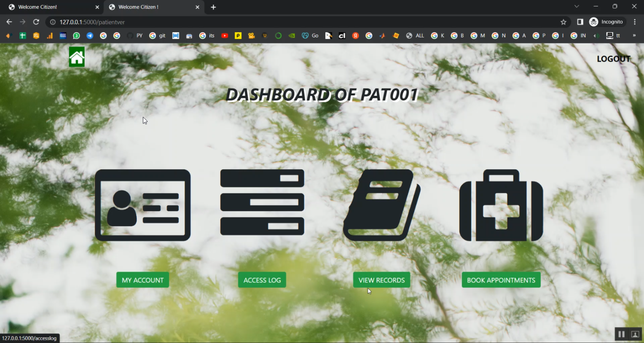This screenshot has height=343, width=644.
Task: Reload the page
Action: [x=36, y=22]
